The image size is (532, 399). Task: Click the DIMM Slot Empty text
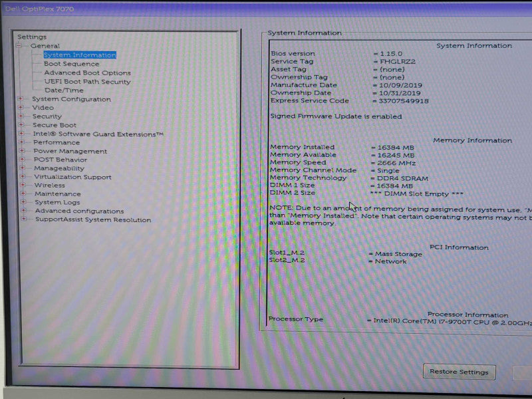tap(417, 194)
